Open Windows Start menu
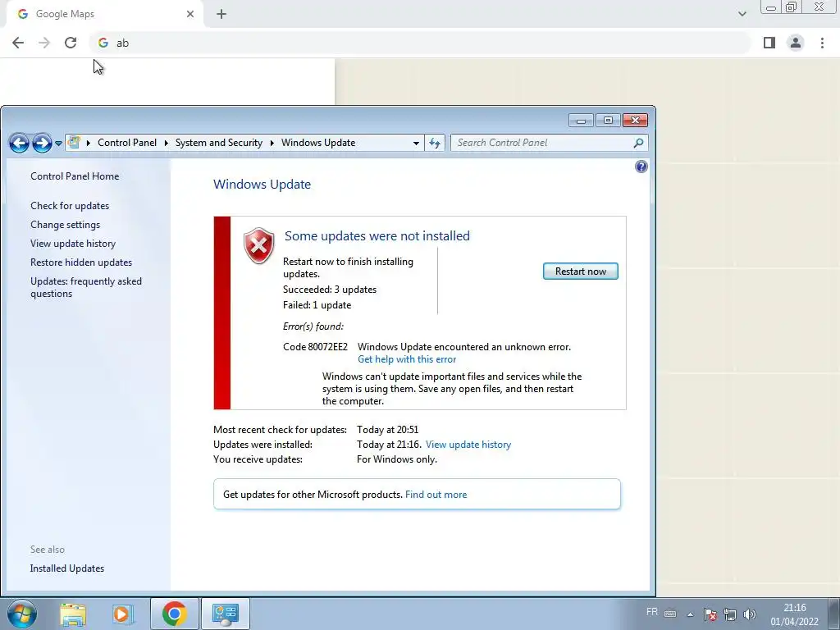Image resolution: width=840 pixels, height=630 pixels. pyautogui.click(x=22, y=614)
